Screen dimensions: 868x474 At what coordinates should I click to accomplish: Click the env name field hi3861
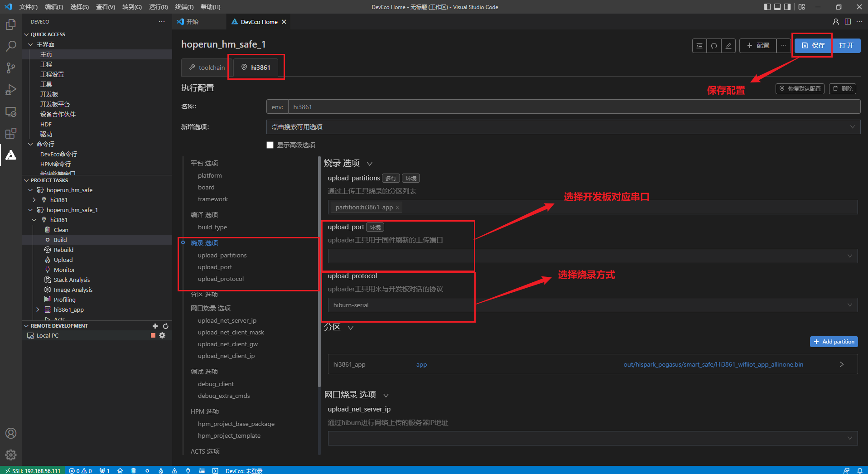(x=574, y=107)
